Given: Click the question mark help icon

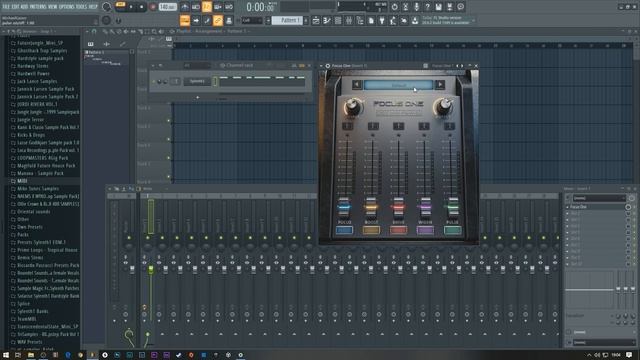Looking at the screenshot, I should [427, 7].
